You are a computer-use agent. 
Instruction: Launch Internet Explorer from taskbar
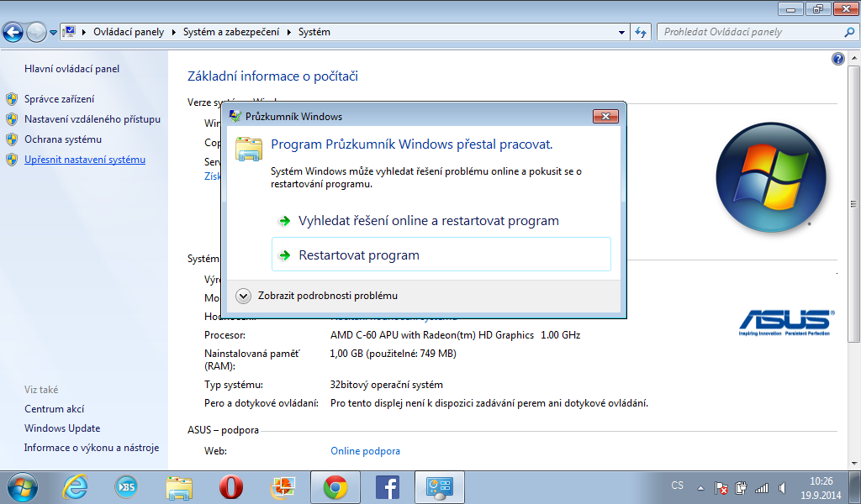(x=75, y=487)
